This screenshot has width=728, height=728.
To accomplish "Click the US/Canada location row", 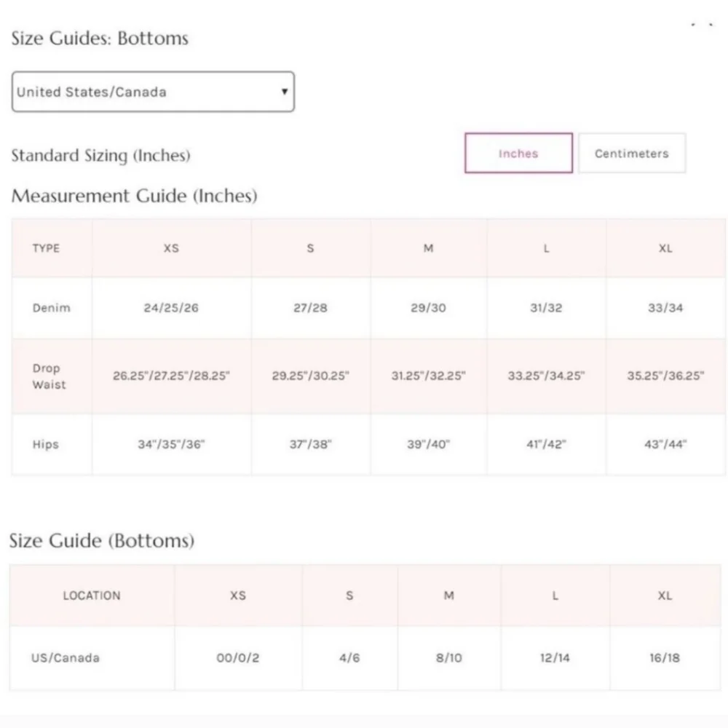I will 365,658.
